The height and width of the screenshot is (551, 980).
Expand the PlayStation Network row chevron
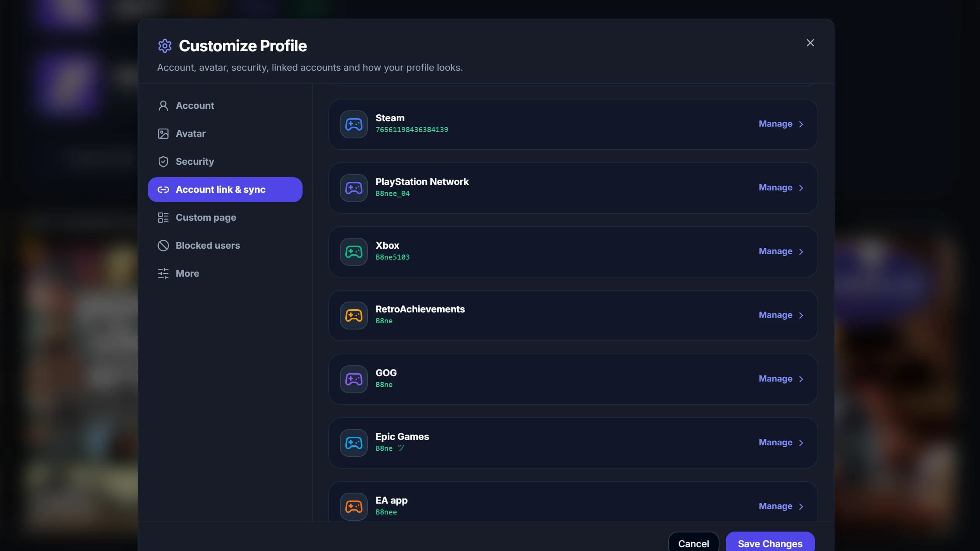[x=801, y=188]
